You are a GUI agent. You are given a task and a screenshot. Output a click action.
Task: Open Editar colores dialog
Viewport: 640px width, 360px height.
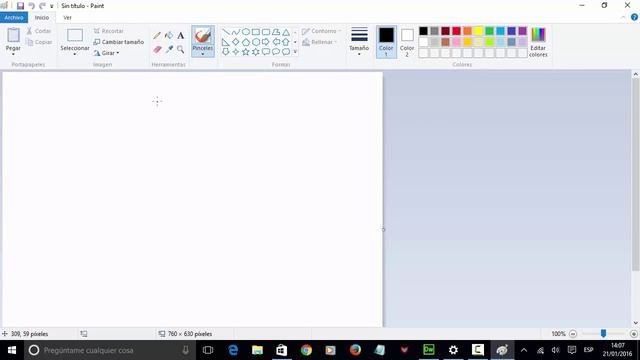click(x=538, y=42)
